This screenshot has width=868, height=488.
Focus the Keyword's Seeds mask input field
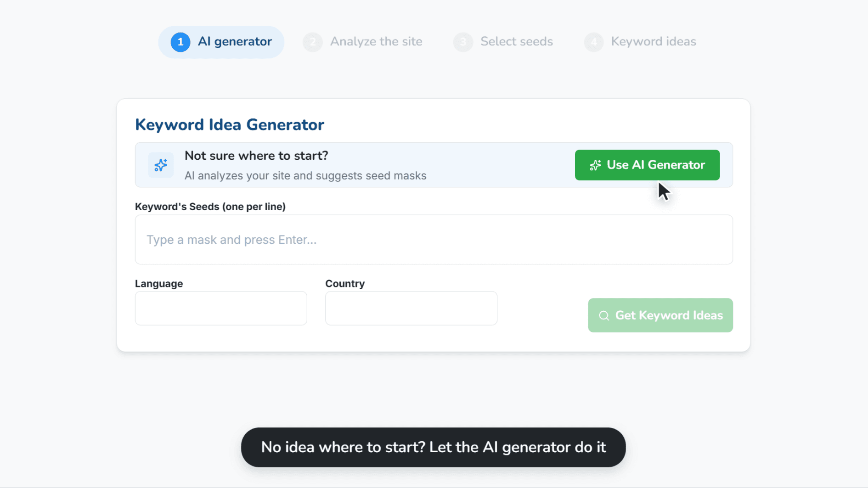(434, 240)
